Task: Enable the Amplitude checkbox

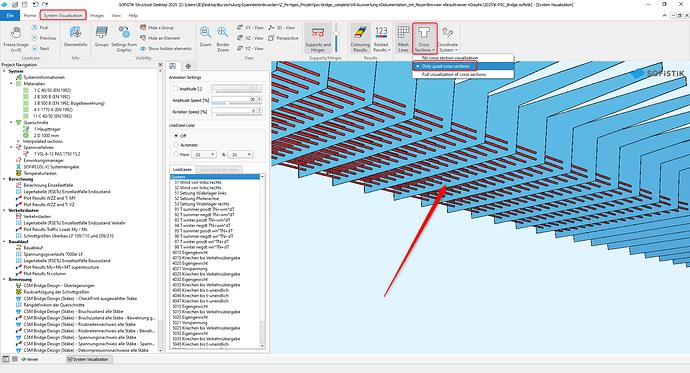Action: [175, 88]
